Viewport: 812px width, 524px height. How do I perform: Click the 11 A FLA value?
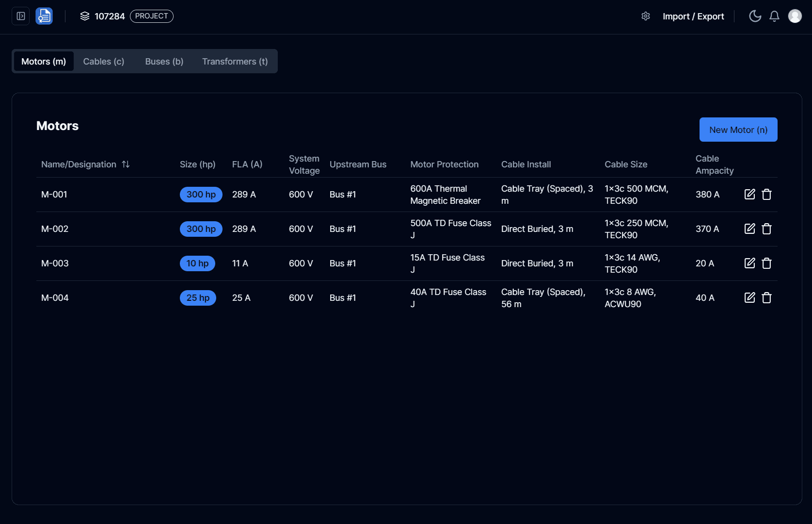240,263
